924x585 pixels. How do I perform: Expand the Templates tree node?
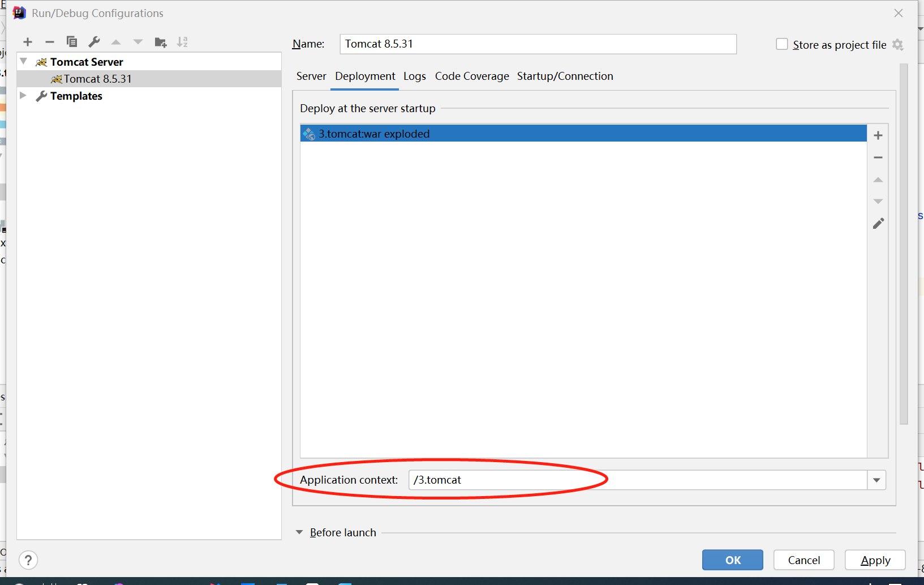coord(23,95)
